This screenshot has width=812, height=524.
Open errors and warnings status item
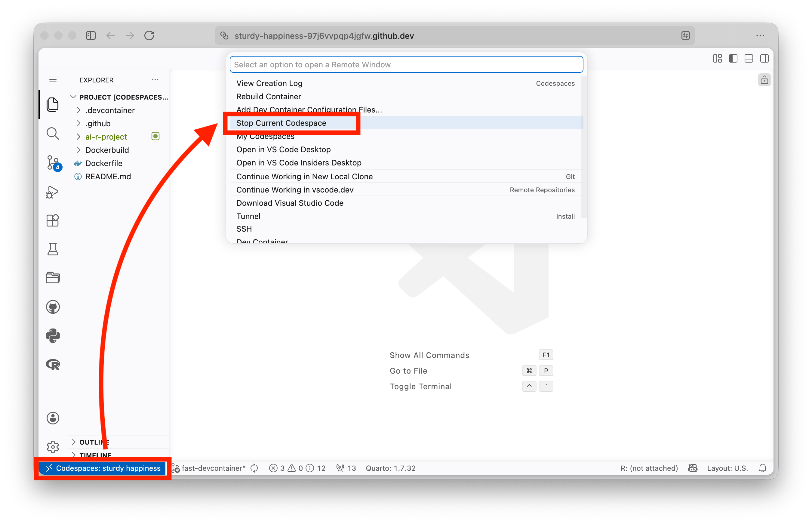pyautogui.click(x=297, y=468)
